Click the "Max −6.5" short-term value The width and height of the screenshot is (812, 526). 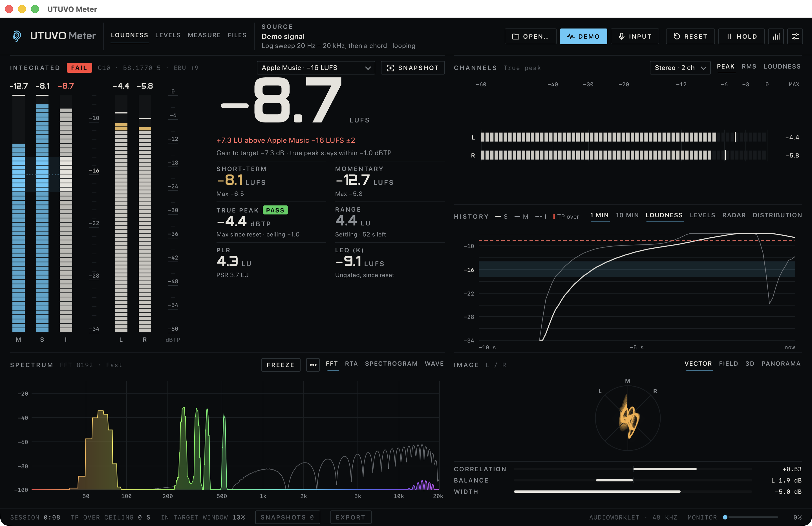click(230, 194)
